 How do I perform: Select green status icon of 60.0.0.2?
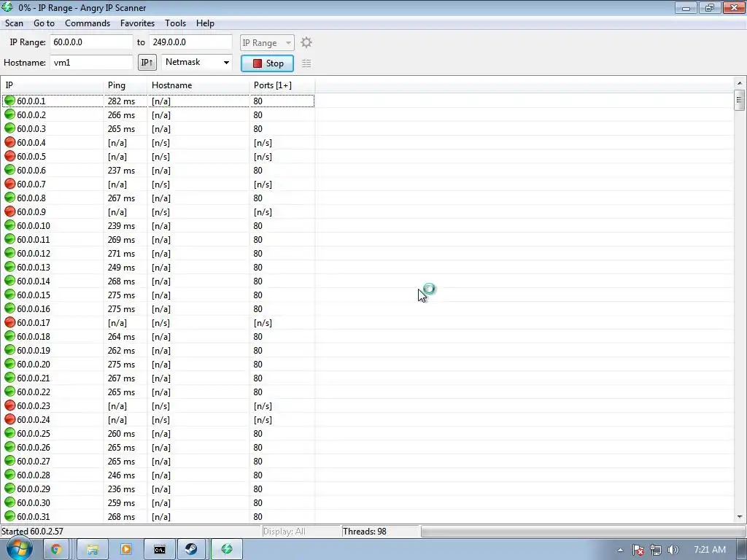[x=10, y=114]
